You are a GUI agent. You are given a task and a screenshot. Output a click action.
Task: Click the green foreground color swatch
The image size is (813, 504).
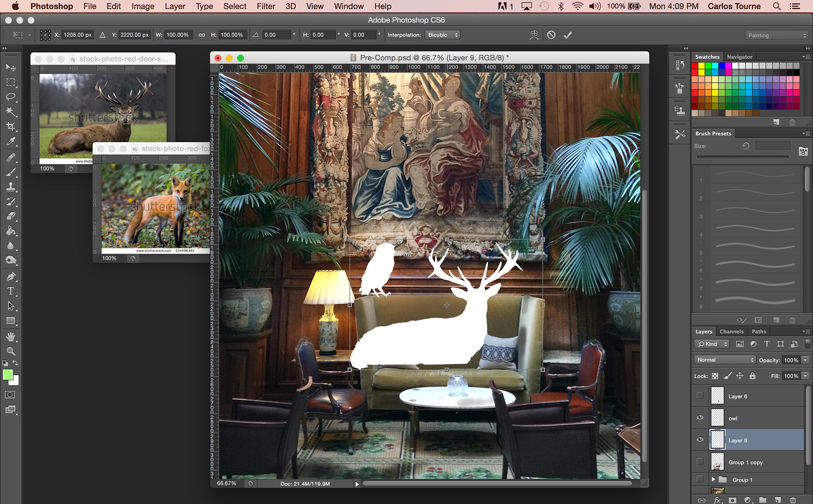[8, 375]
